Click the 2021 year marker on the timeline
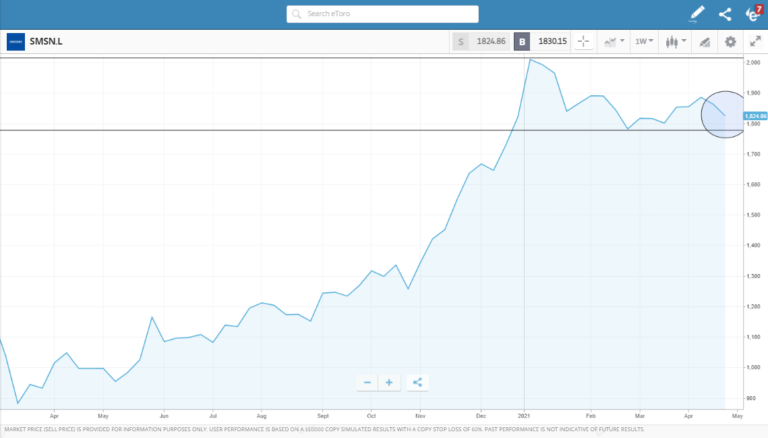Viewport: 768px width, 438px height. (526, 413)
